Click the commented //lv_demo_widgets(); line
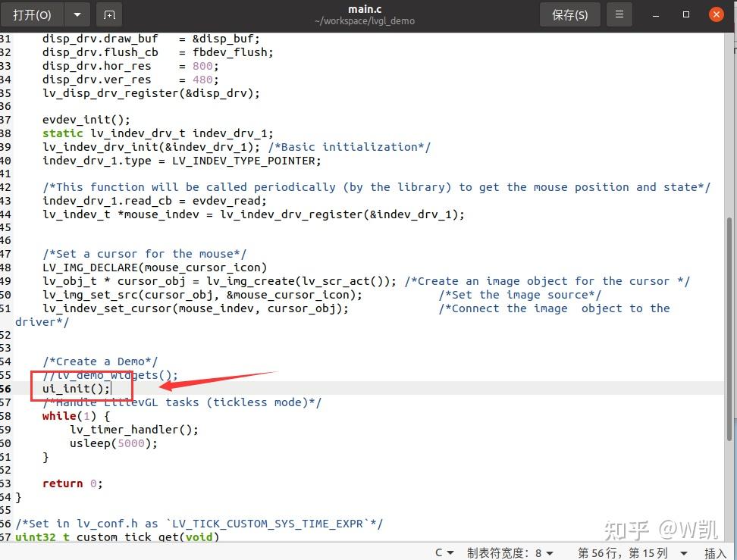This screenshot has width=737, height=560. click(x=110, y=375)
